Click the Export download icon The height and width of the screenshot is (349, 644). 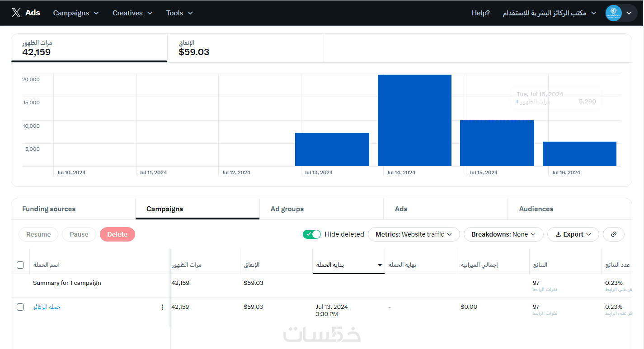click(558, 234)
